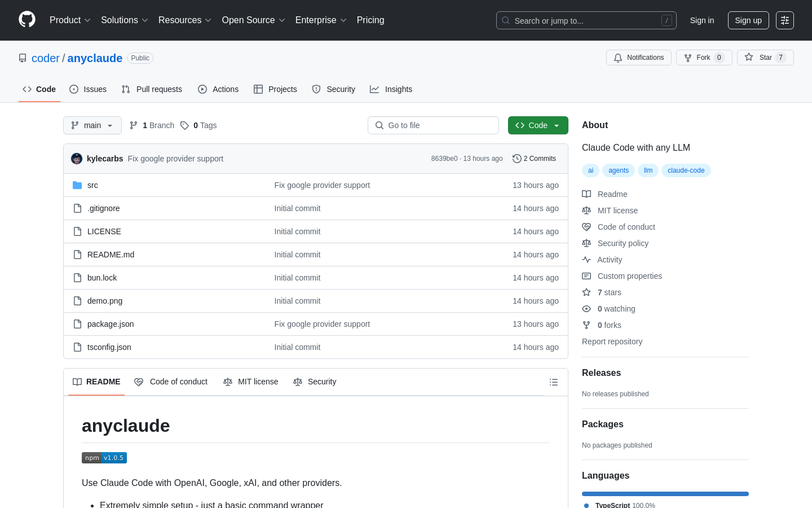This screenshot has height=508, width=812.
Task: Click the TypeScript language bar
Action: click(665, 494)
